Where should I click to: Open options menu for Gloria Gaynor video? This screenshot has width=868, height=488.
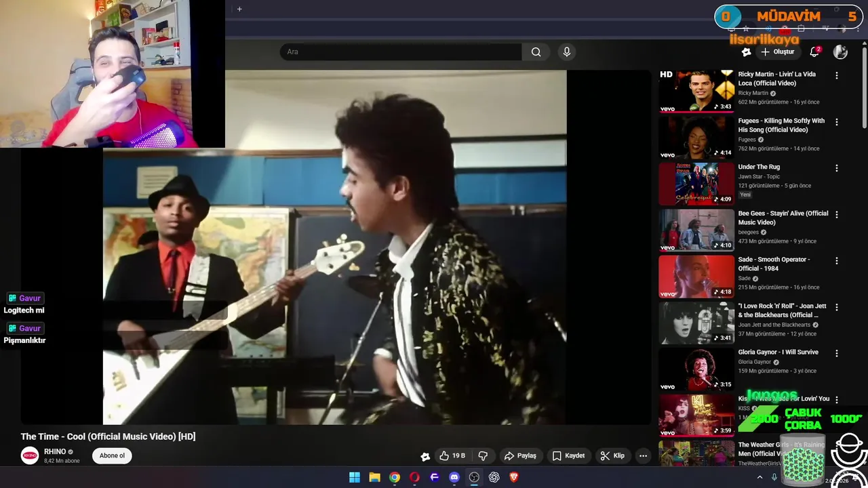(x=837, y=353)
